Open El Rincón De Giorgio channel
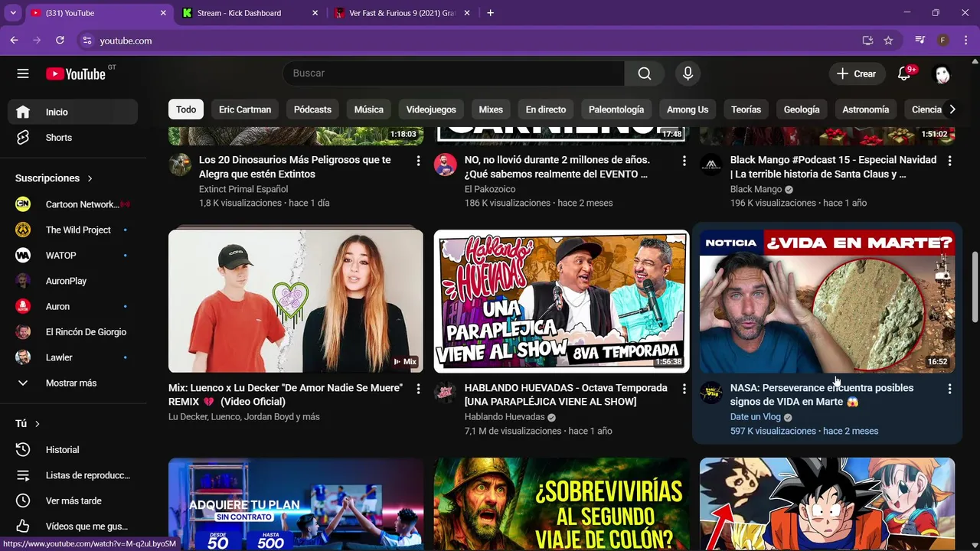This screenshot has width=980, height=551. pyautogui.click(x=73, y=332)
